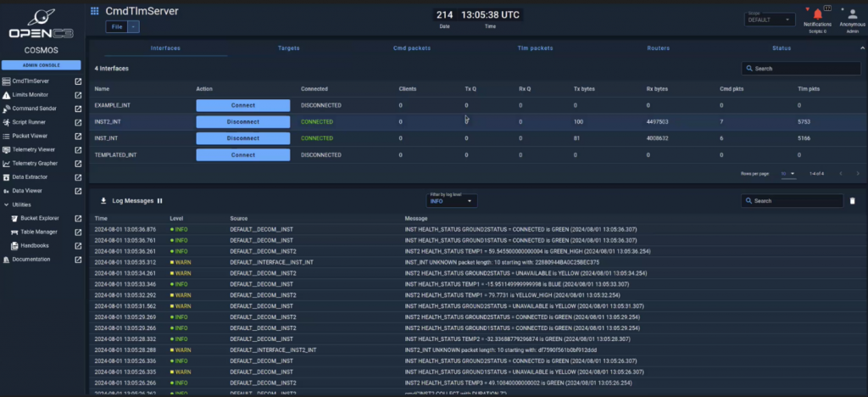Switch to the Targets tab

tap(289, 48)
